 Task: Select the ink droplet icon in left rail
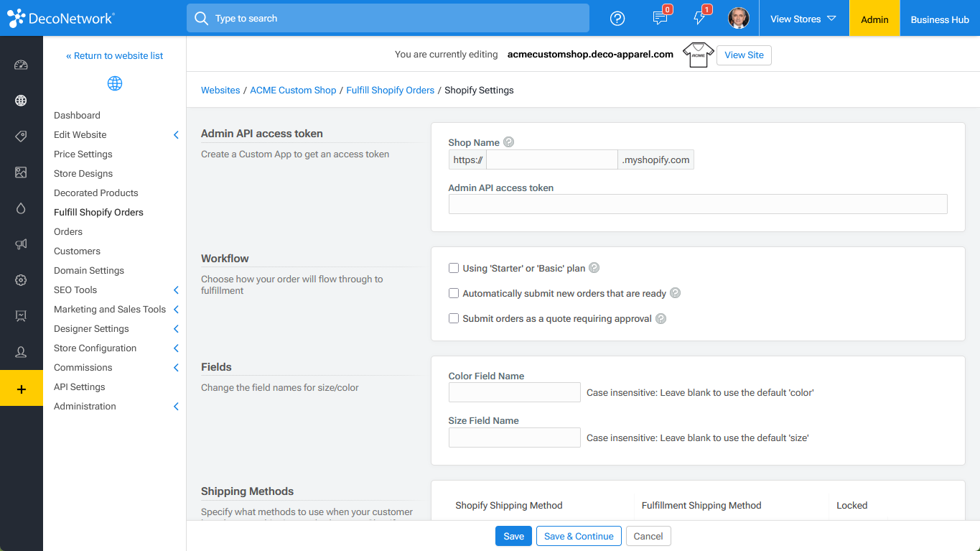(x=21, y=208)
